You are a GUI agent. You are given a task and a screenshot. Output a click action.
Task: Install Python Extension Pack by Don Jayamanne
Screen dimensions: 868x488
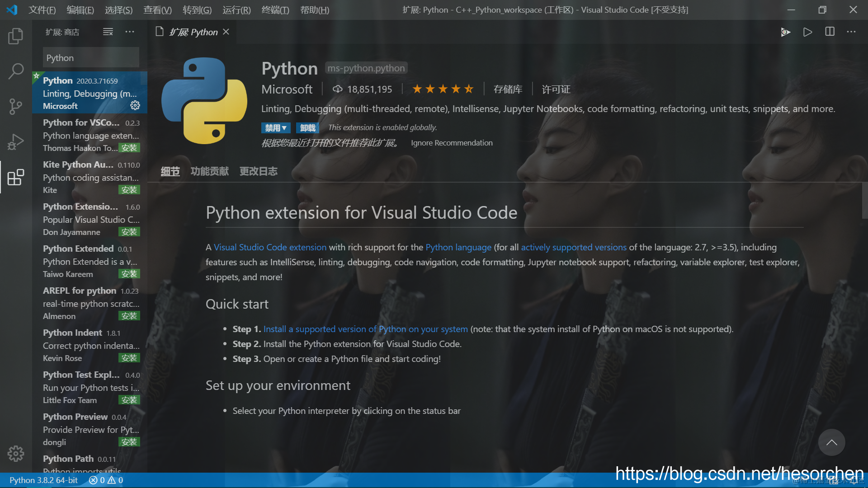[129, 232]
